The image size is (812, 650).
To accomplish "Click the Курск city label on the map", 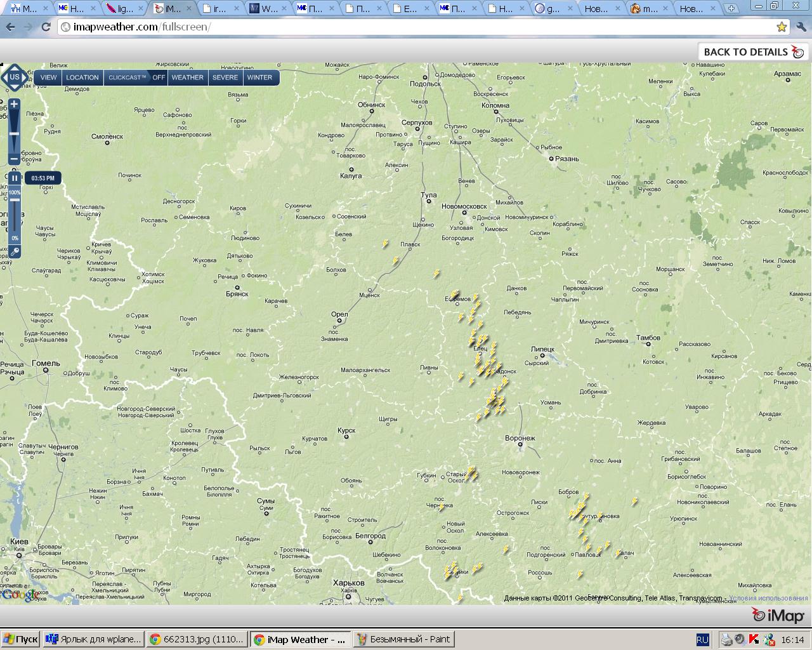I will coord(346,430).
